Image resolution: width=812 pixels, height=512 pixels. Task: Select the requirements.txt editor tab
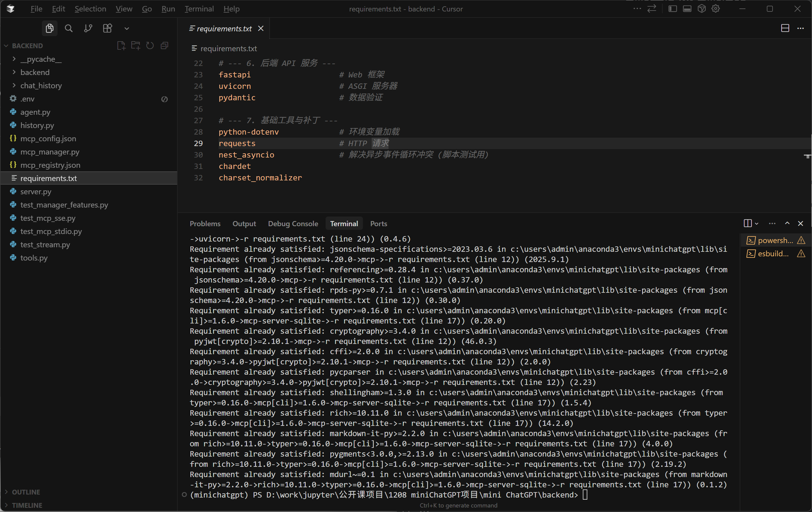tap(223, 29)
